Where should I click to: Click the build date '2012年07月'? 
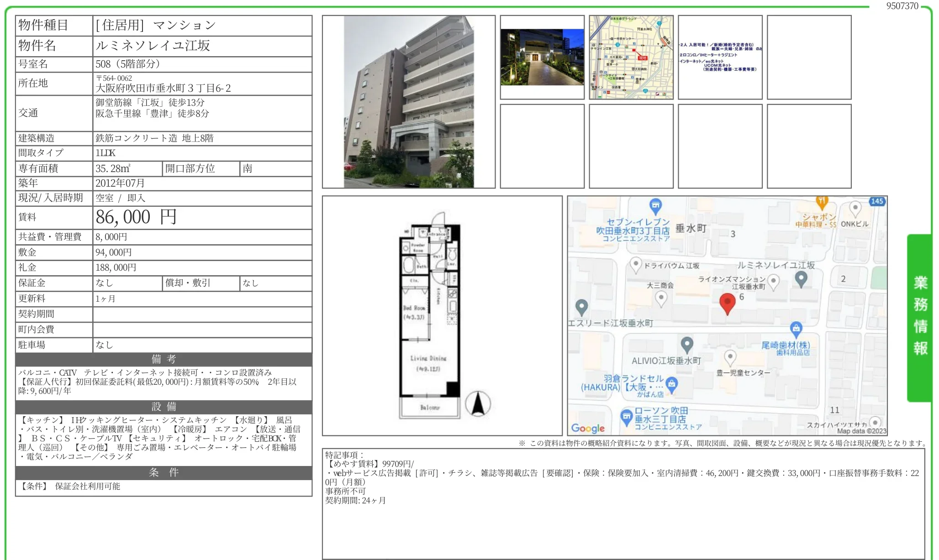click(120, 183)
